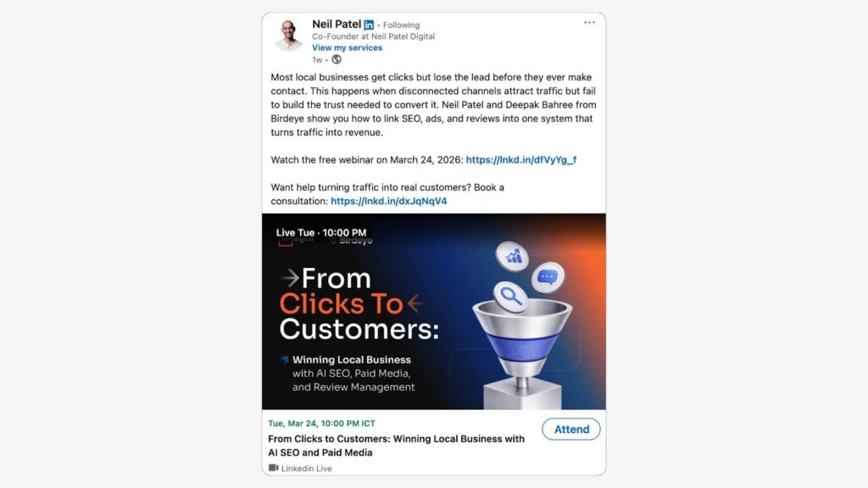Click the chat bubble icon above funnel

tap(548, 277)
